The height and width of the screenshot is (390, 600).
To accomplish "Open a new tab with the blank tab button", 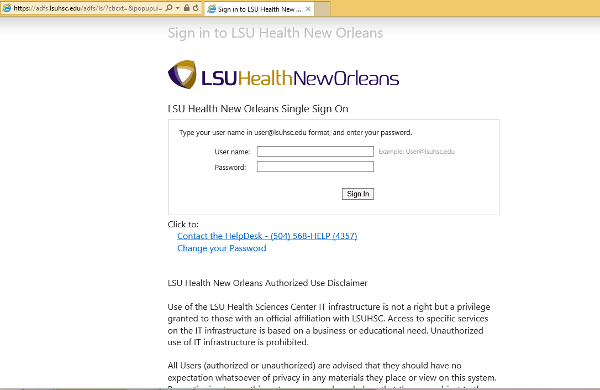I will pos(322,9).
